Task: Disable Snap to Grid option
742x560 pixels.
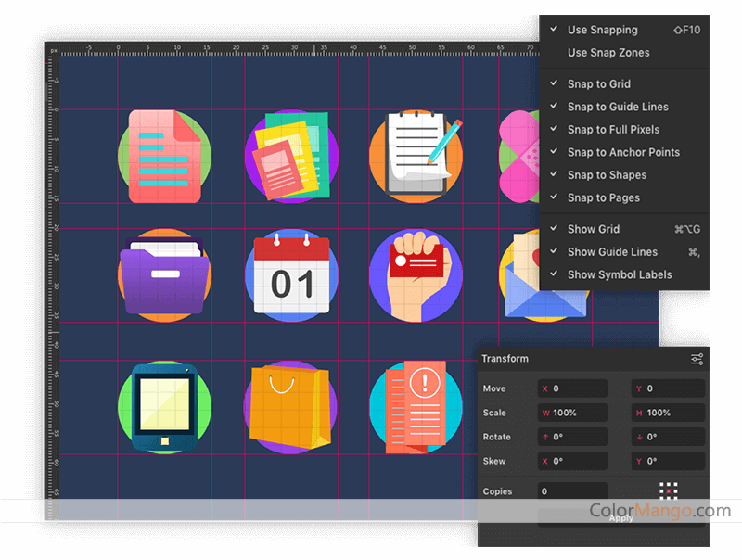Action: (599, 84)
